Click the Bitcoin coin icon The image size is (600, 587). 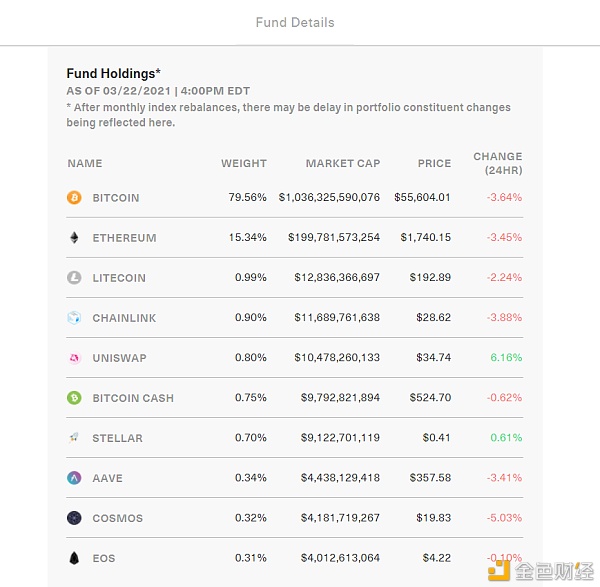click(74, 198)
